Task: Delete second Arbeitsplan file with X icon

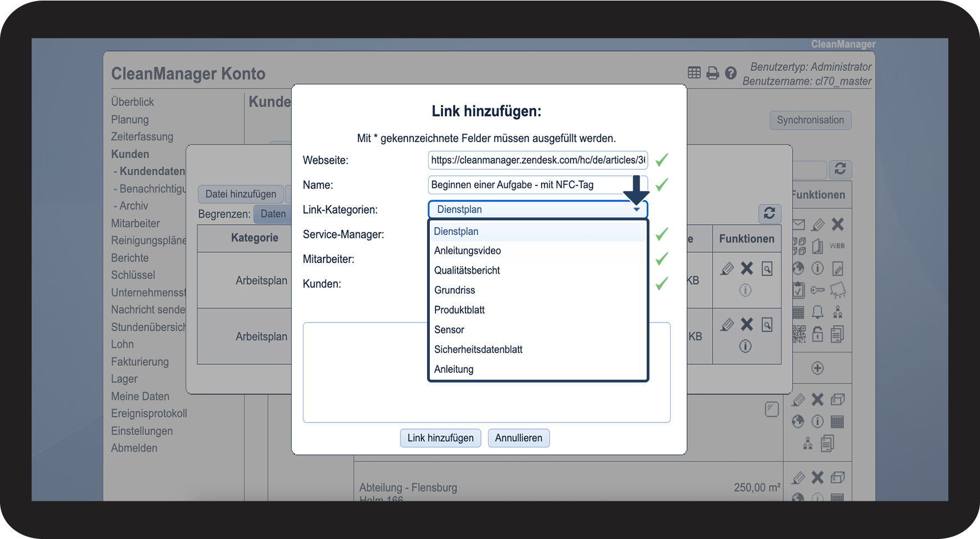Action: pyautogui.click(x=747, y=324)
